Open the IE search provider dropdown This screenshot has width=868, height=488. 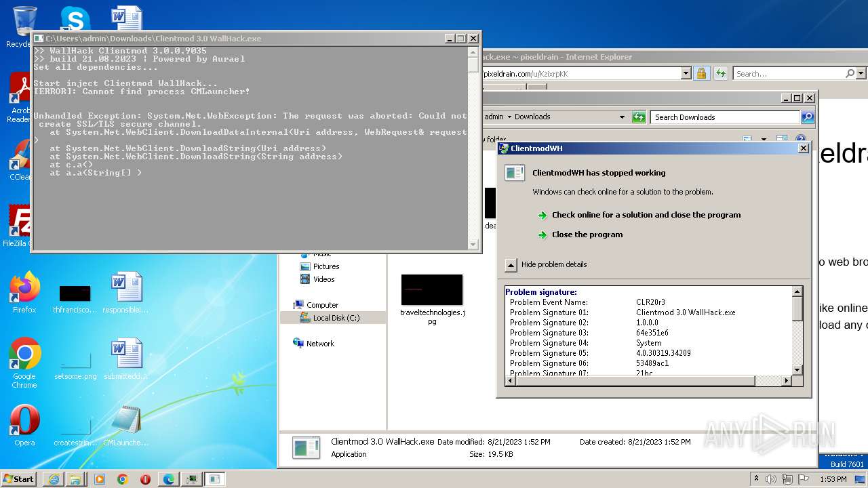[861, 73]
